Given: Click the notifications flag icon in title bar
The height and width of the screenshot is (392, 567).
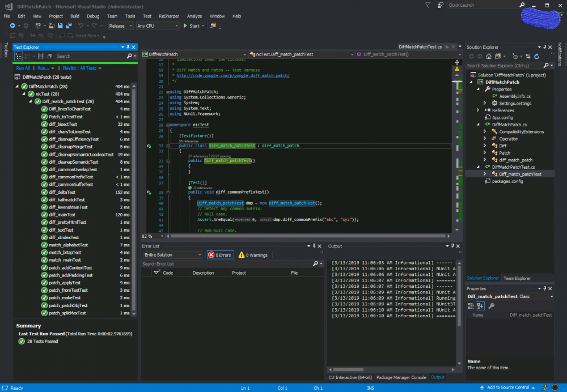Looking at the screenshot, I should tap(428, 5).
